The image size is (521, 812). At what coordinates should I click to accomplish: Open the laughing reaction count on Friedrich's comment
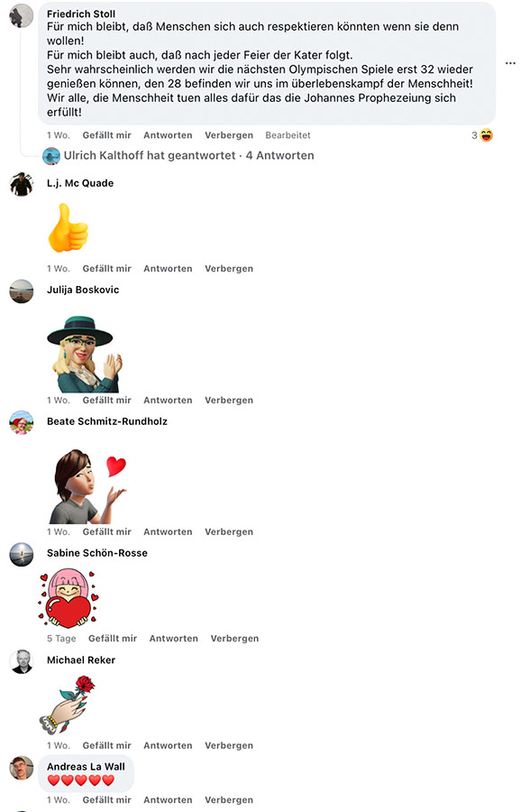click(482, 135)
